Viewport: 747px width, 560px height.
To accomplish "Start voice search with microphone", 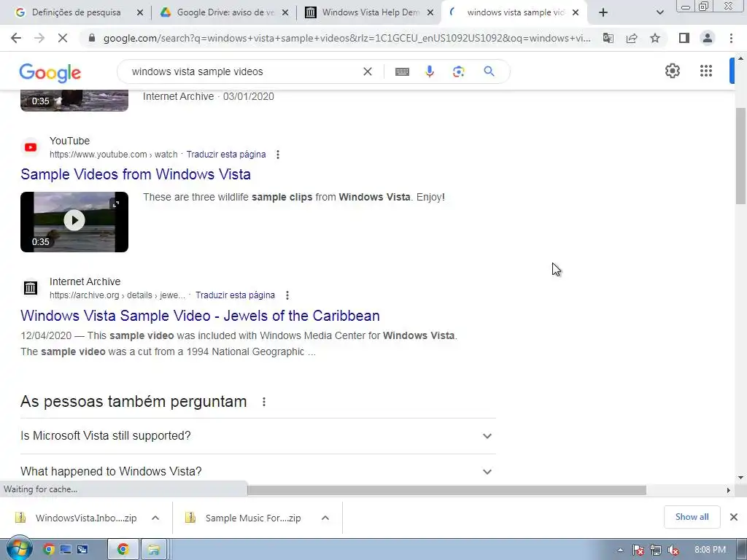I will point(430,71).
